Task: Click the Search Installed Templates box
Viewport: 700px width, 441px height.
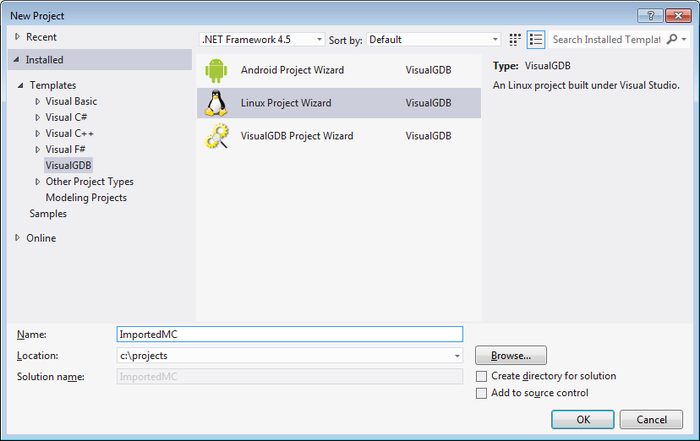Action: point(607,39)
